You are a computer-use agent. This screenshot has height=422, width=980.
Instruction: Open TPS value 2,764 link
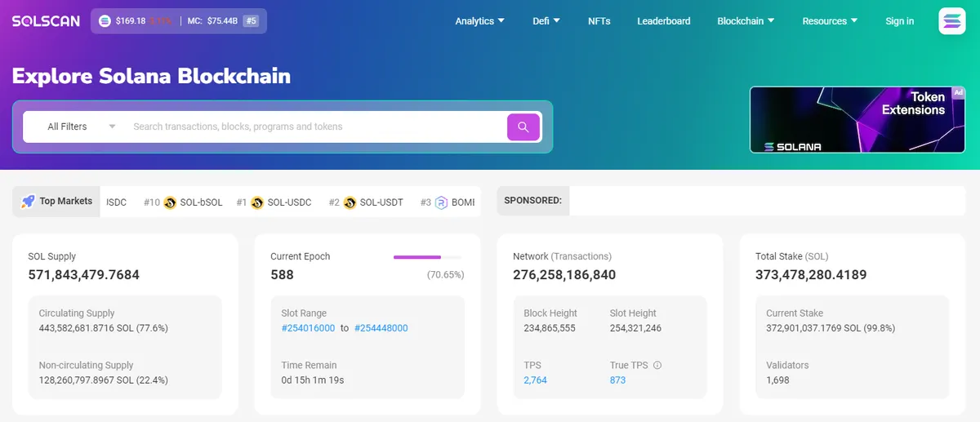(536, 380)
